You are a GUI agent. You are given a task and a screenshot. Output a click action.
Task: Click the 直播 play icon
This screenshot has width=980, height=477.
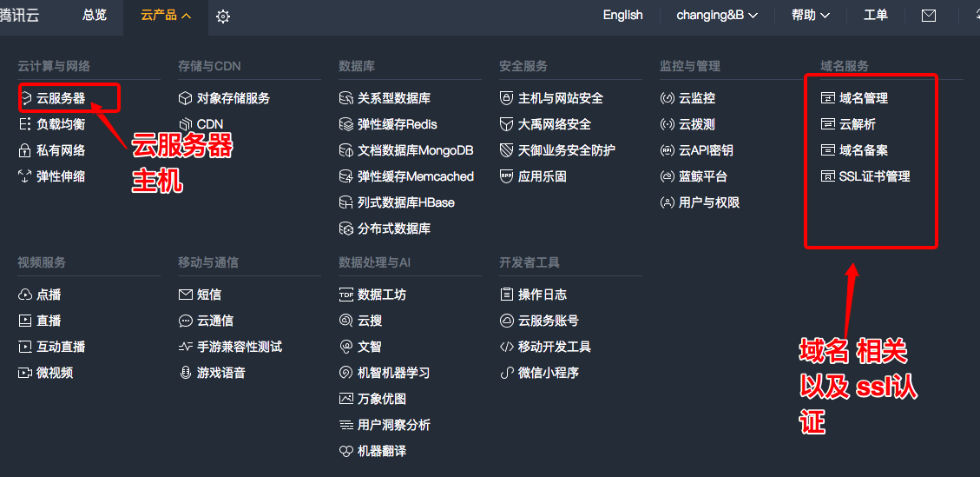point(25,321)
